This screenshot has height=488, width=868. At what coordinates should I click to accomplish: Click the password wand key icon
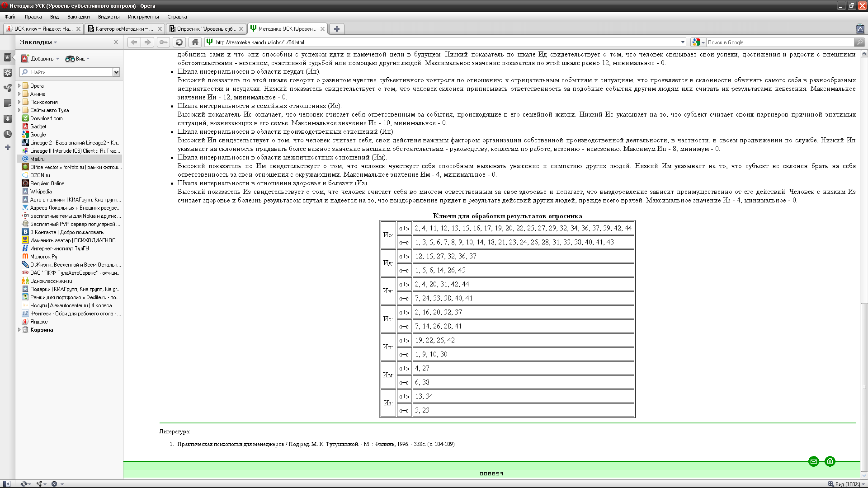163,42
